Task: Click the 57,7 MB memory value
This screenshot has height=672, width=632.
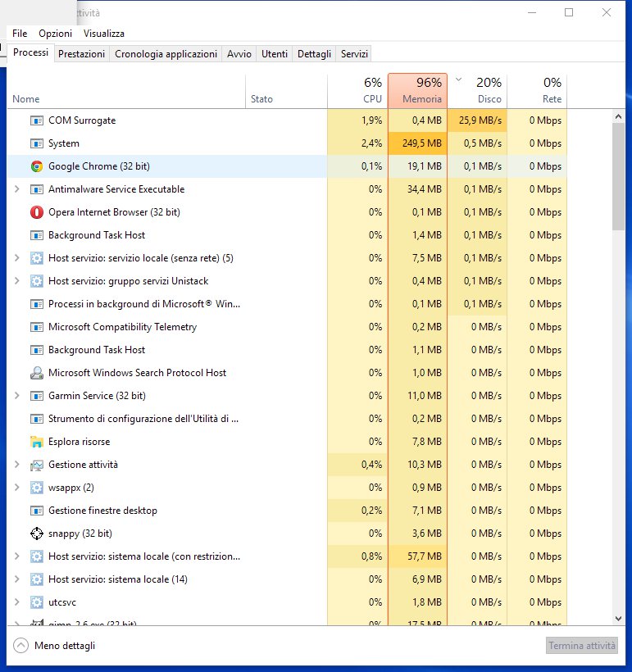Action: (x=425, y=556)
